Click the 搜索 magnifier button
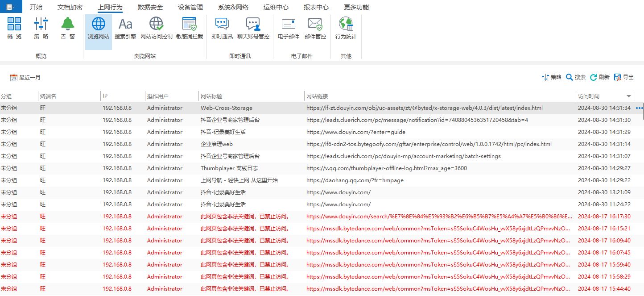The image size is (644, 296). [576, 77]
